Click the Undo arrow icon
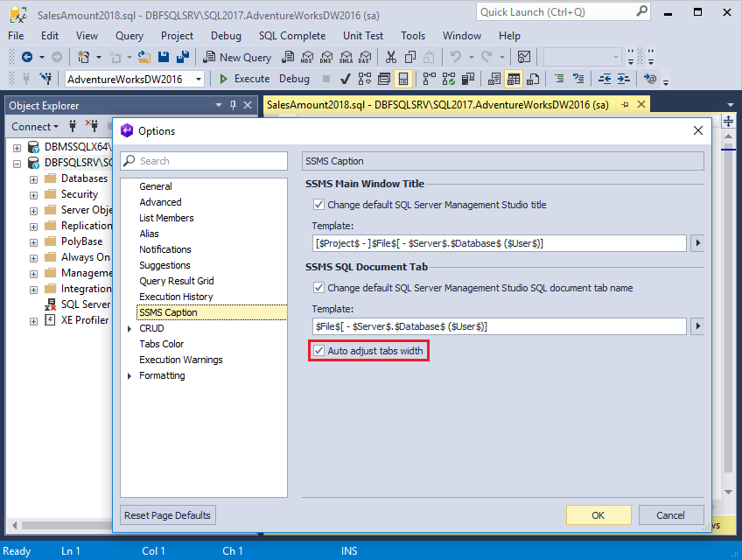 456,57
